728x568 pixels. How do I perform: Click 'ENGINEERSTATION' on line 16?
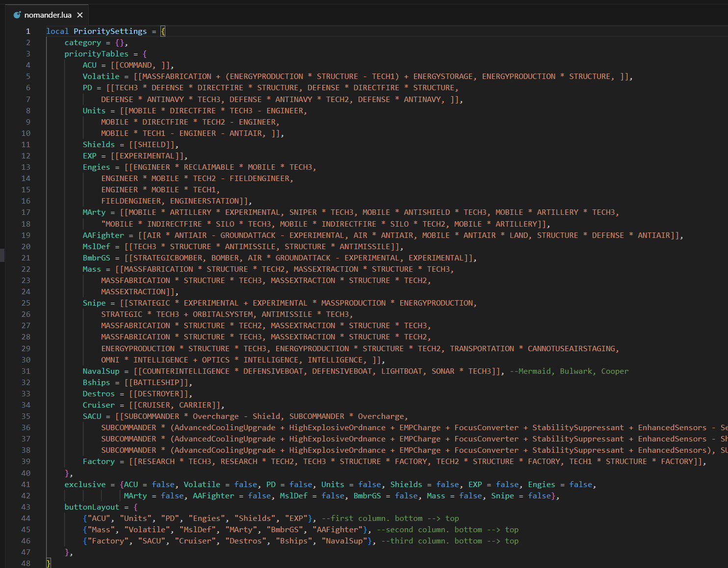pyautogui.click(x=205, y=201)
